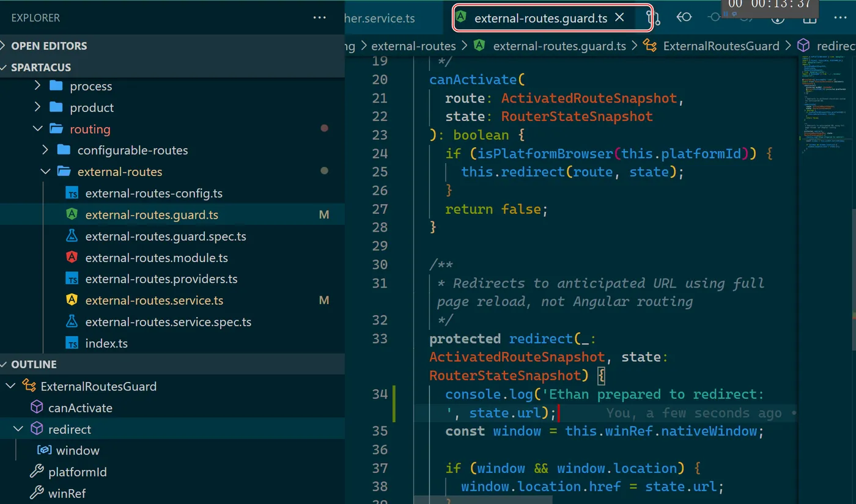Click yellow Angular icon of external-routes.service.ts
This screenshot has width=856, height=504.
[72, 300]
